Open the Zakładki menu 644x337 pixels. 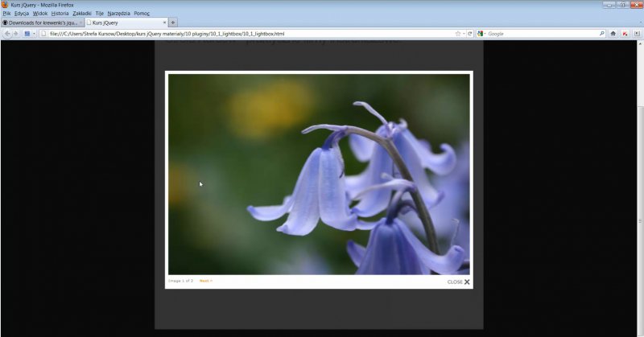click(x=81, y=14)
